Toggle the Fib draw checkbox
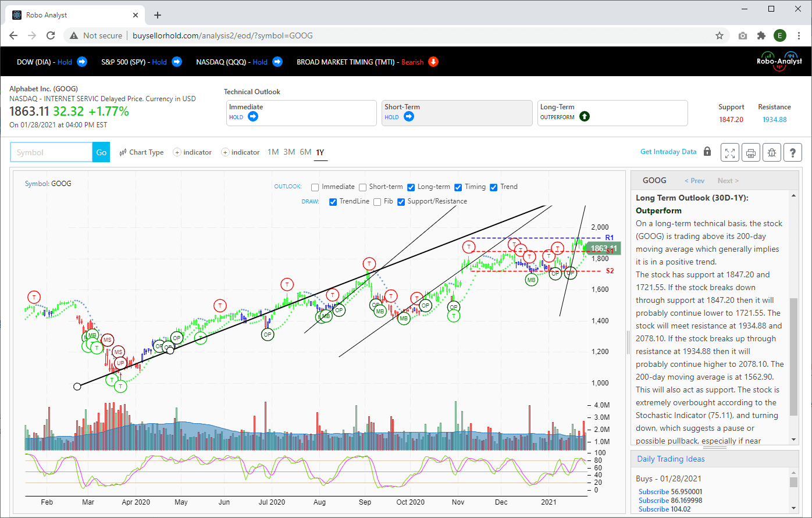The image size is (812, 518). click(x=377, y=202)
